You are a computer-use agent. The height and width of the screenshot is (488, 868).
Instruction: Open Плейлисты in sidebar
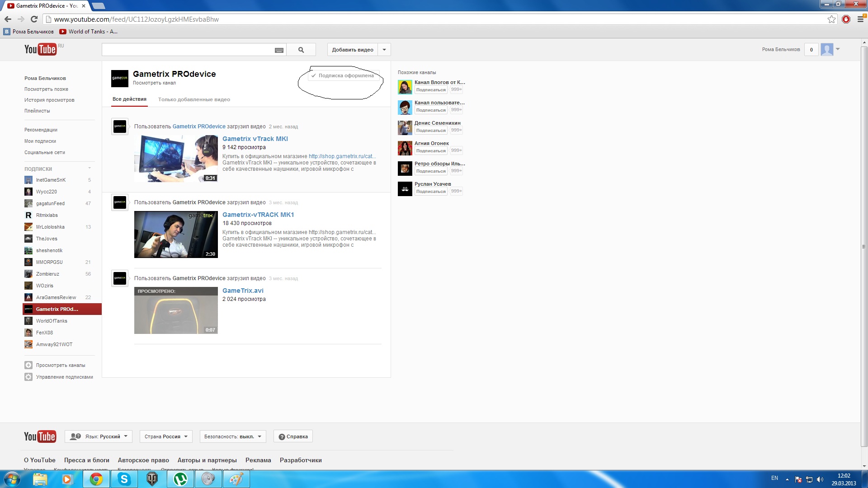click(x=37, y=111)
